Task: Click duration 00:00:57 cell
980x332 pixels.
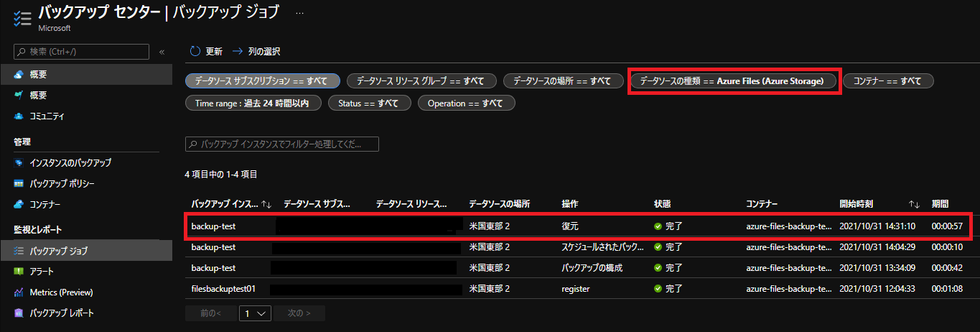Action: [948, 226]
